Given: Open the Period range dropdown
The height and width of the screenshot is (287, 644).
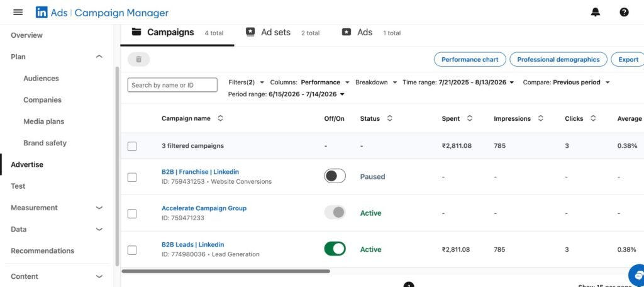Looking at the screenshot, I should (286, 94).
